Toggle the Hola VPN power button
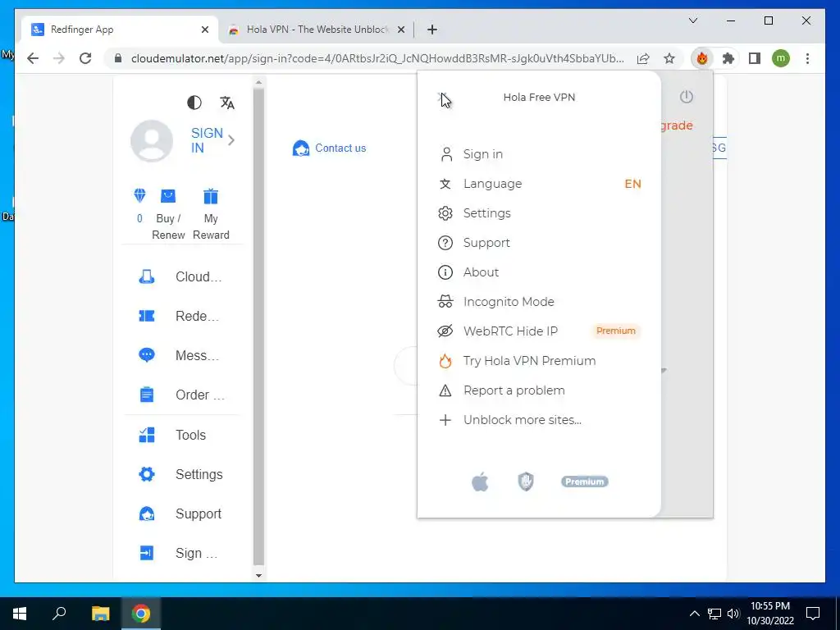Viewport: 840px width, 630px height. coord(687,97)
